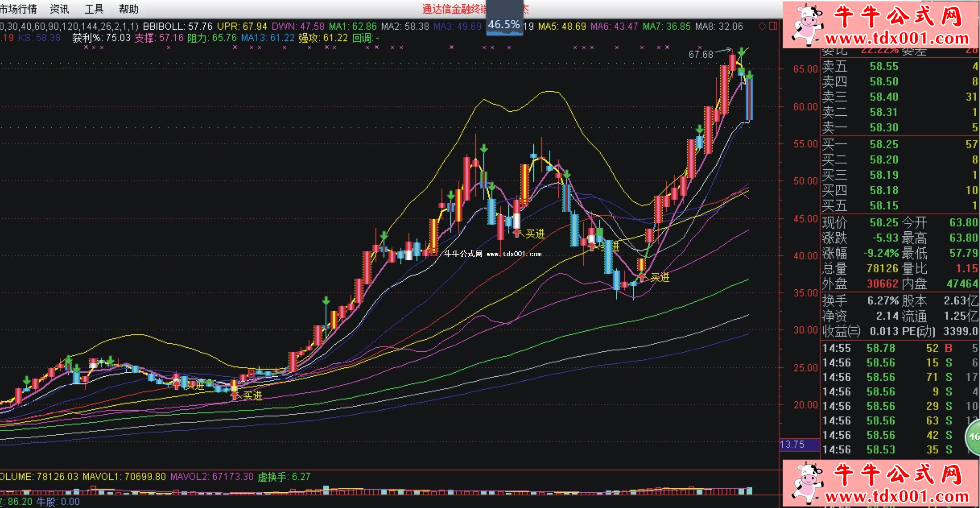The width and height of the screenshot is (980, 508).
Task: Open the 市场行情 menu
Action: (x=18, y=9)
